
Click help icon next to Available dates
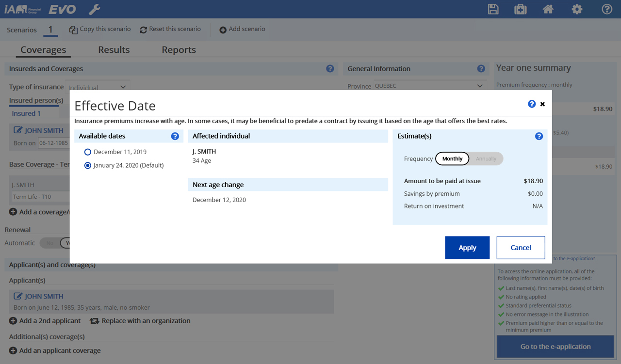point(175,136)
